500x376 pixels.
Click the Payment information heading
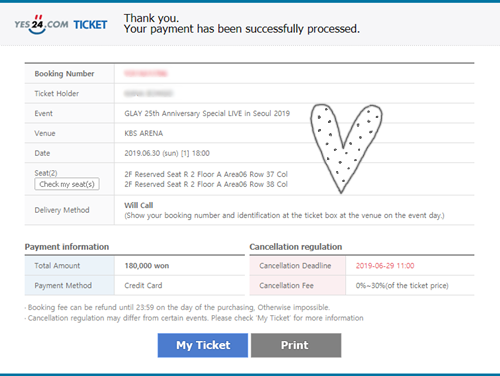click(67, 247)
